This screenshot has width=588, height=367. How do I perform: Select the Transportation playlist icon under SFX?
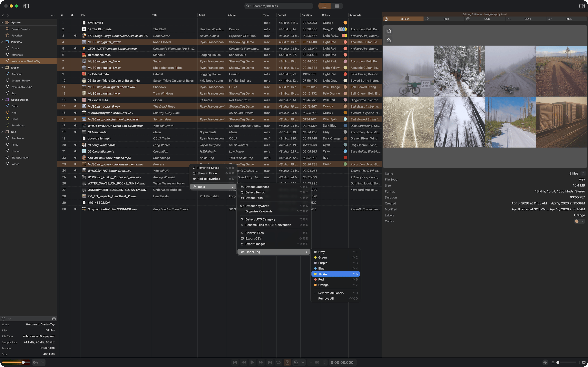click(x=7, y=157)
